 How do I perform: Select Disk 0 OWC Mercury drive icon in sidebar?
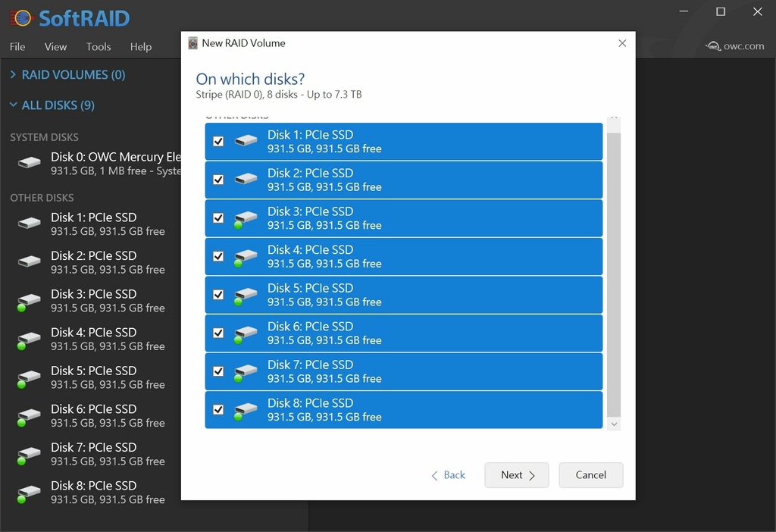click(30, 162)
